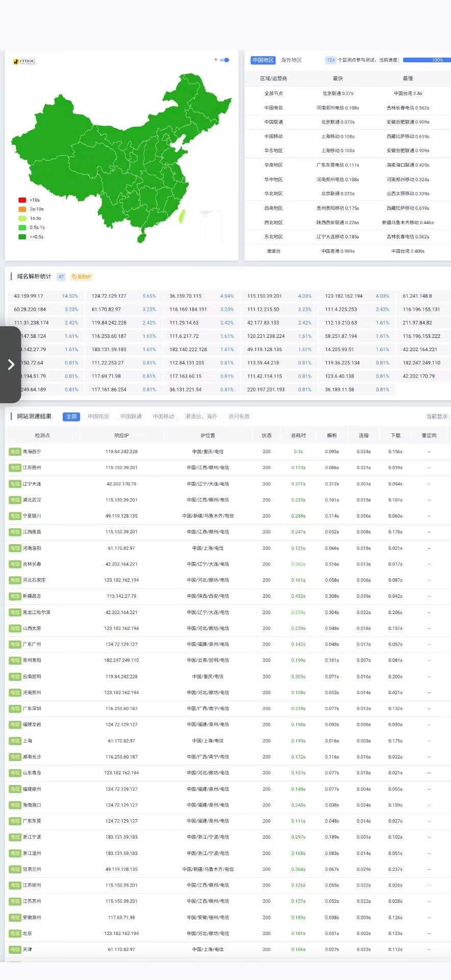Sort by the 总耗时 column header
The height and width of the screenshot is (980, 451).
[298, 435]
